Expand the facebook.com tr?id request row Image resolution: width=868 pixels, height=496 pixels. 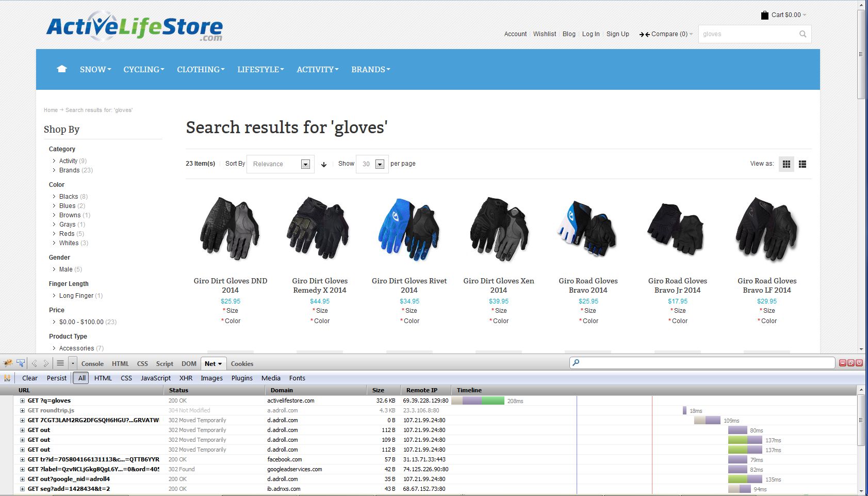pyautogui.click(x=22, y=459)
